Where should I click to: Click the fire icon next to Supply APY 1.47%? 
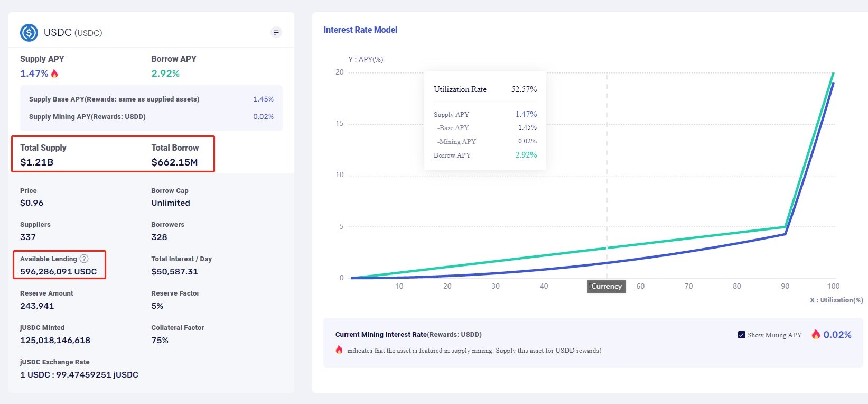click(x=54, y=74)
